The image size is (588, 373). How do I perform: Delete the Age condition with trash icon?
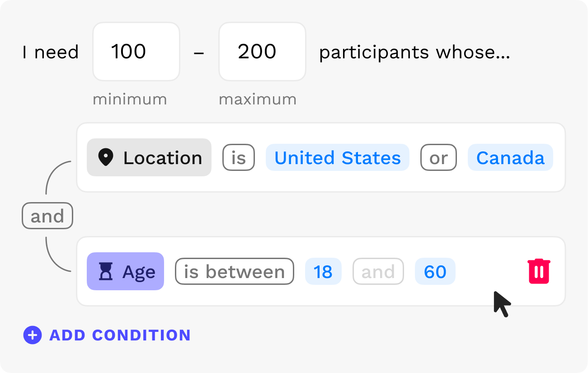pos(539,271)
